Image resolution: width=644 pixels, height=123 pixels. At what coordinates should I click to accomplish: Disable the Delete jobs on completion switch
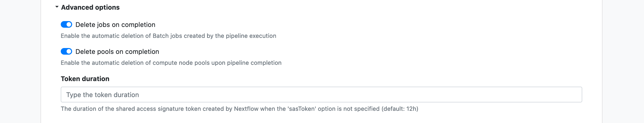66,24
